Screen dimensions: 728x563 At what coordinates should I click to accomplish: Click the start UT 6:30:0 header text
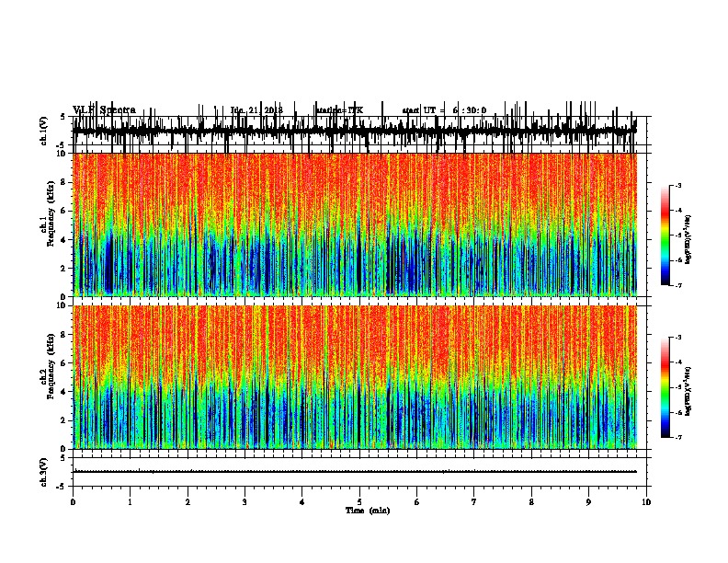pos(444,110)
